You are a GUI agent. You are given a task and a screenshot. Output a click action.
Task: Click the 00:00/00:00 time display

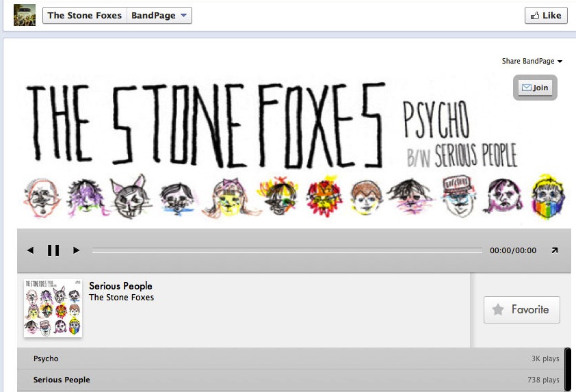pos(513,250)
